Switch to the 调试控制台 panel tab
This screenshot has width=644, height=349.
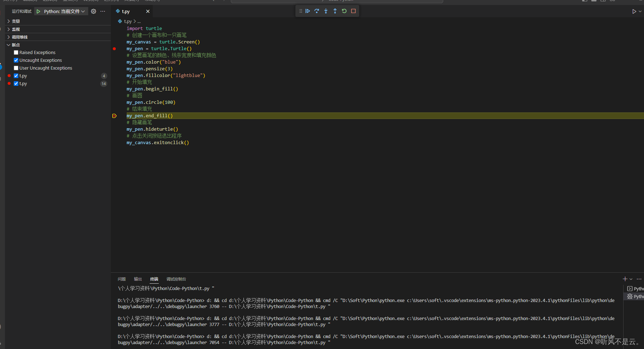tap(176, 279)
